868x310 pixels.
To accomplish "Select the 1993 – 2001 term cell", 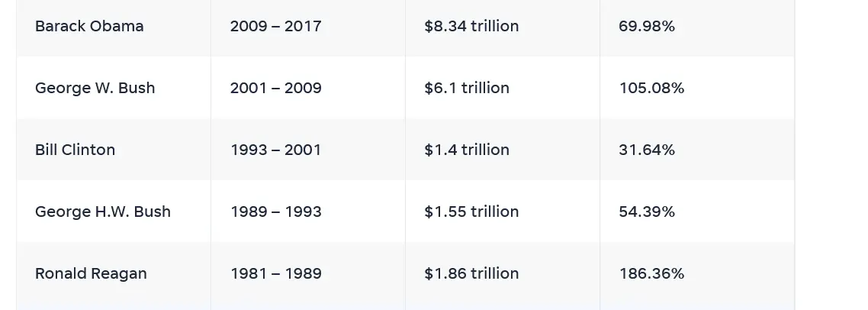I will tap(275, 150).
